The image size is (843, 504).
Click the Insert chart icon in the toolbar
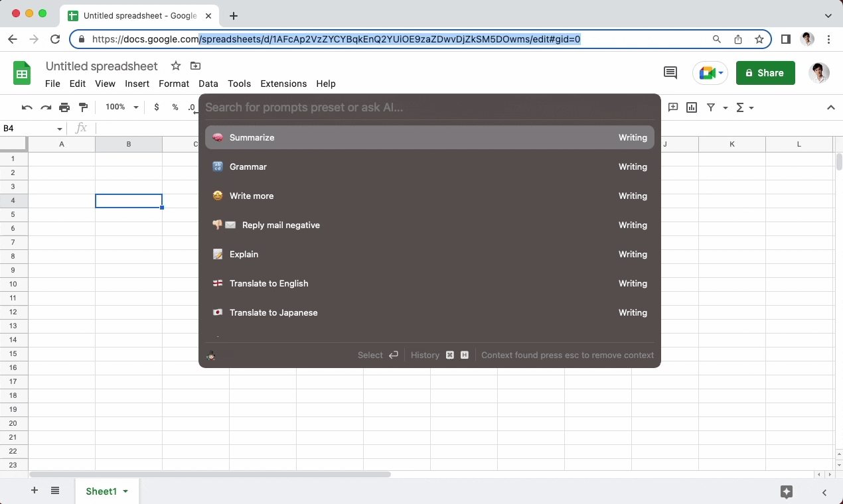pyautogui.click(x=692, y=107)
